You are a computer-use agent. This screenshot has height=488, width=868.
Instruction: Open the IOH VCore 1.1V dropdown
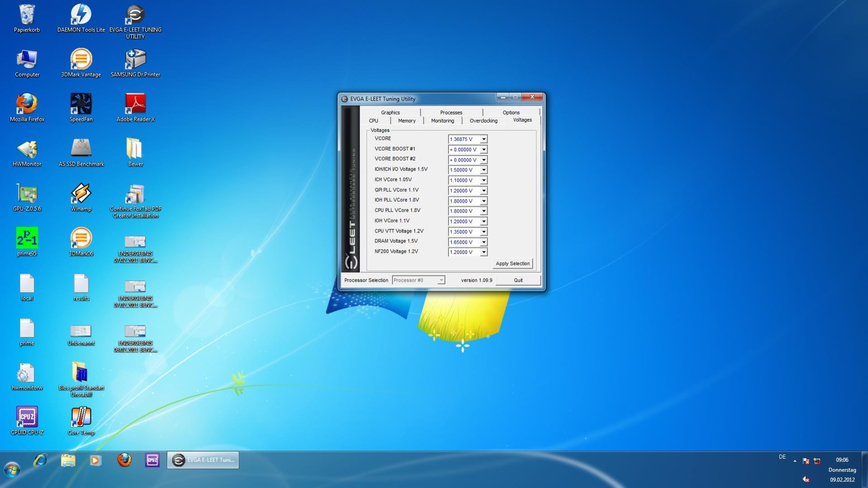[x=484, y=222]
